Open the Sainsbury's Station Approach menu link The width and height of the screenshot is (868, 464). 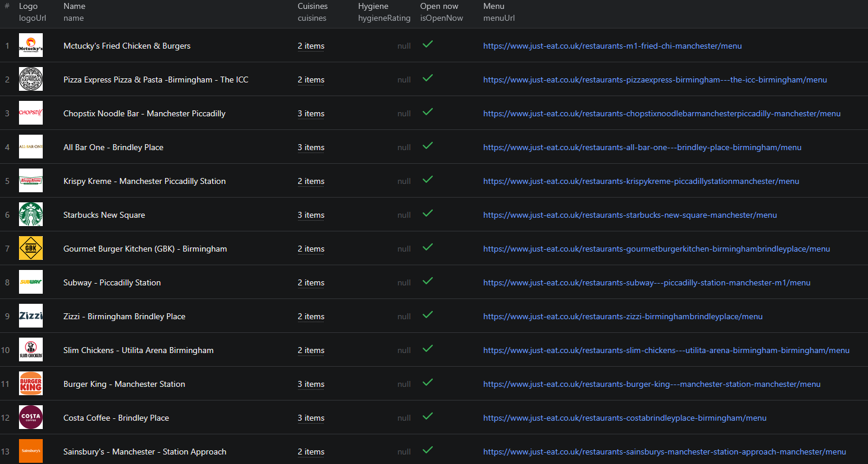(664, 452)
